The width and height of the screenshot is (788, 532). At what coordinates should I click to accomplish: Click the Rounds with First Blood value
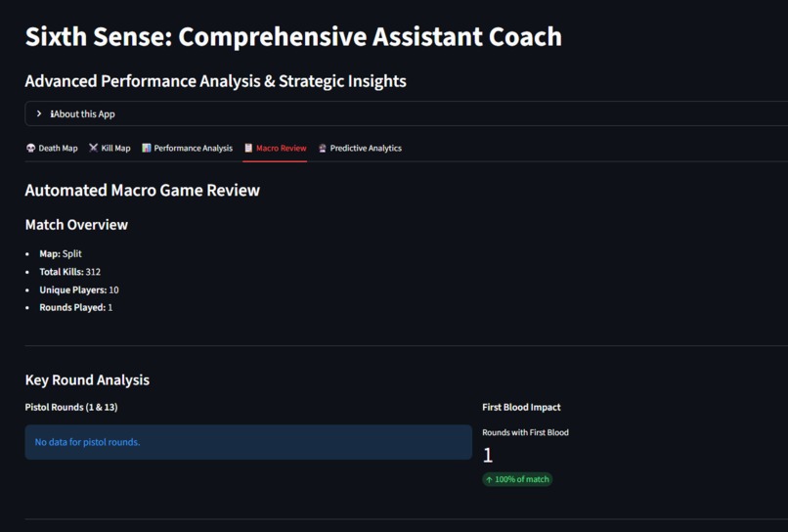click(488, 455)
